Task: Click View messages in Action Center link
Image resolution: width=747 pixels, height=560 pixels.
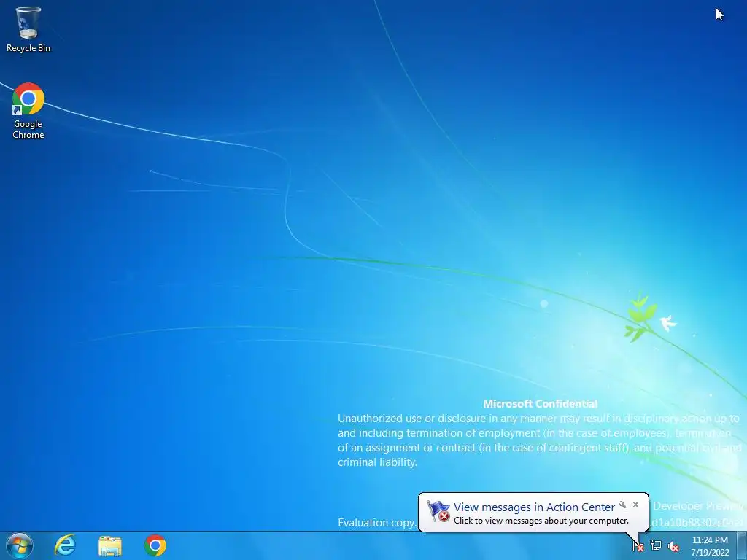Action: tap(534, 507)
